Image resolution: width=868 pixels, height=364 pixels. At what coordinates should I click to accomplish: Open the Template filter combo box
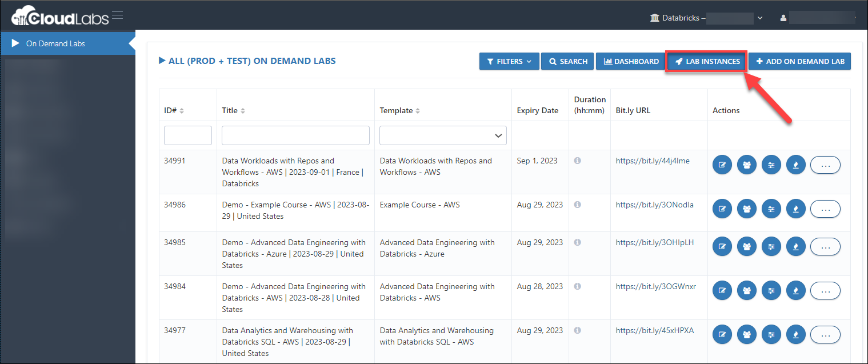pyautogui.click(x=443, y=135)
